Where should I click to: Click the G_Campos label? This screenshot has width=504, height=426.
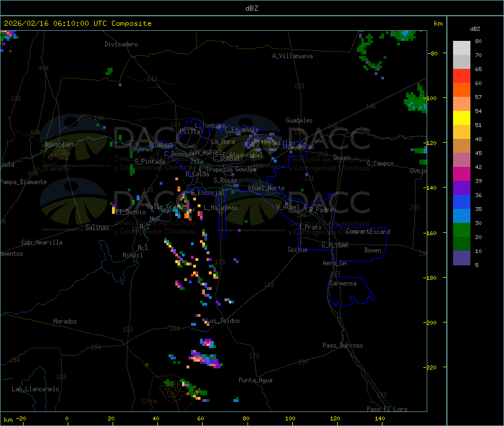pos(380,163)
